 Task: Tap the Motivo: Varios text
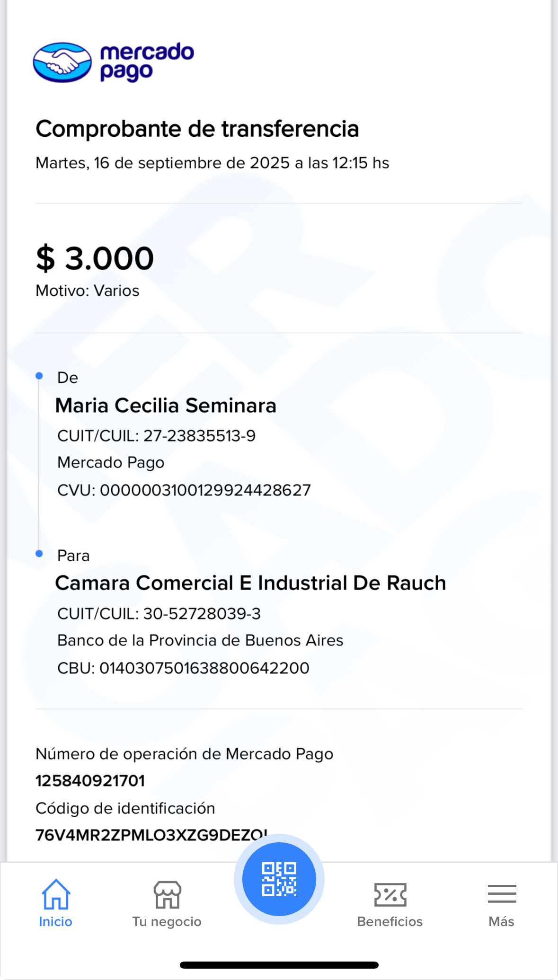click(88, 291)
